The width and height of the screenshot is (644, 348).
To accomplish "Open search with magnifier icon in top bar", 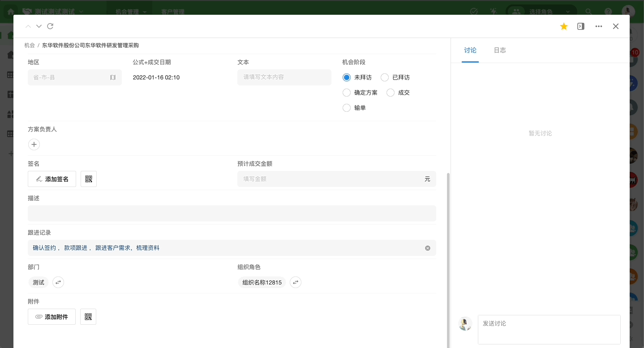I will (589, 12).
